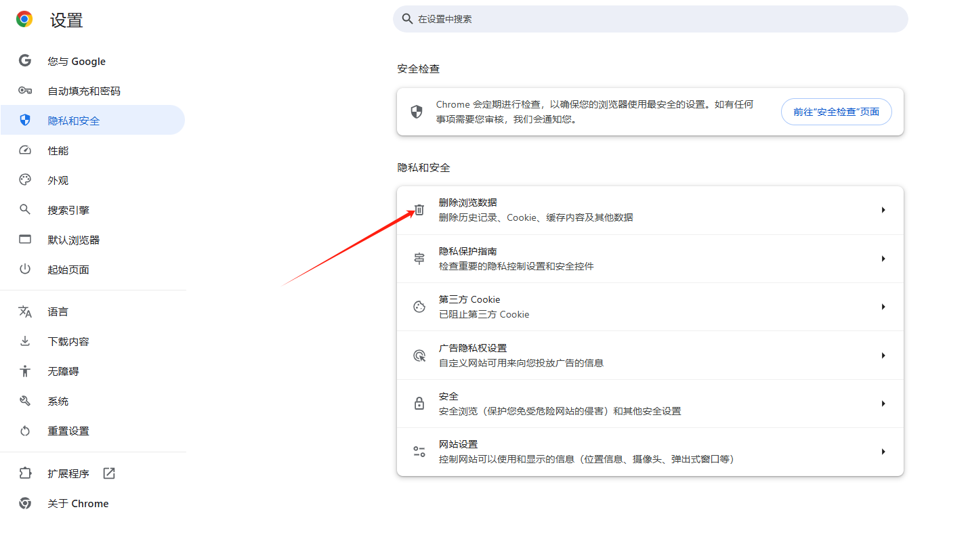
Task: Click the magnifier icon for 搜索引擎
Action: [25, 210]
